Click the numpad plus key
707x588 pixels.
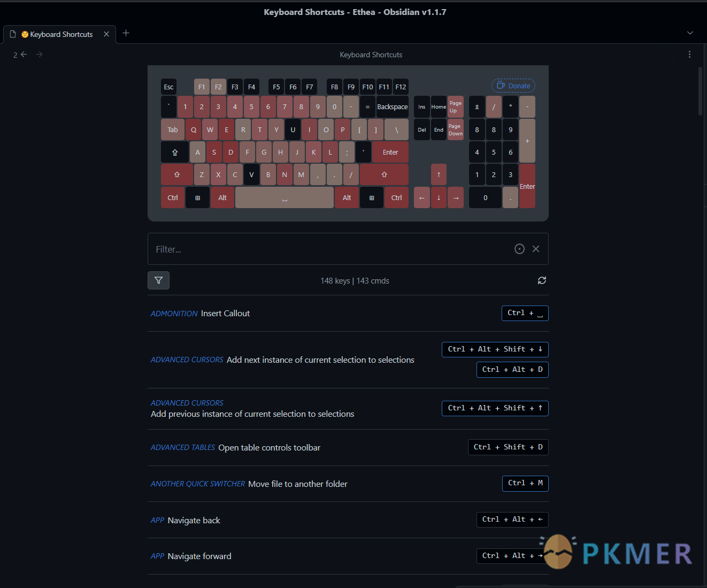(527, 141)
